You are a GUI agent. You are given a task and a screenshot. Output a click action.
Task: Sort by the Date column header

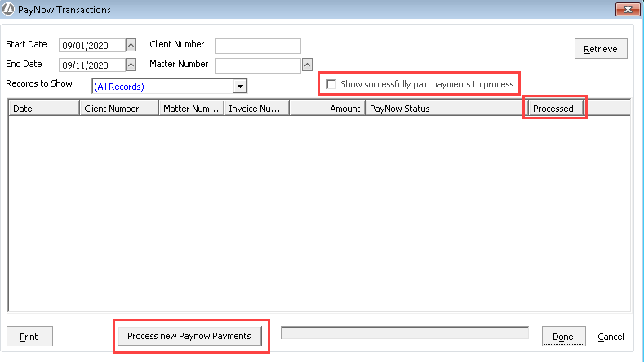[44, 109]
